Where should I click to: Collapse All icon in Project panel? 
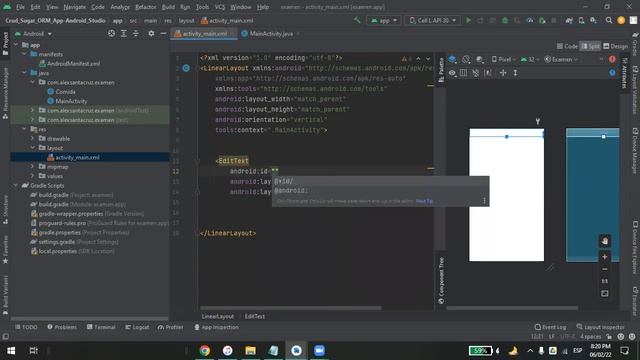click(x=136, y=33)
